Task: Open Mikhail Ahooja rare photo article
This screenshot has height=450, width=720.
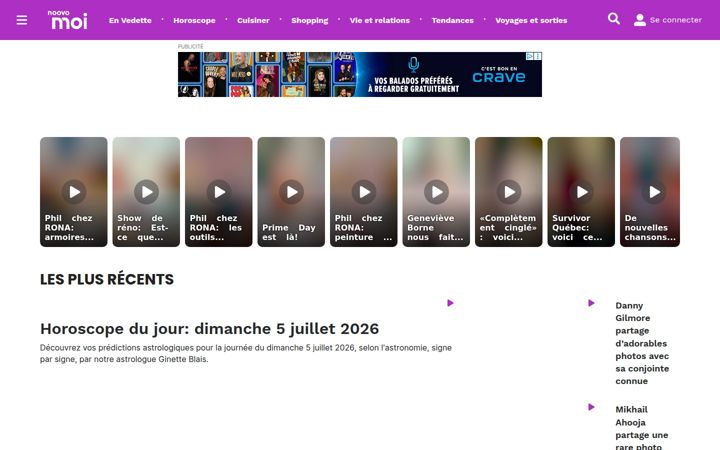Action: [x=641, y=428]
